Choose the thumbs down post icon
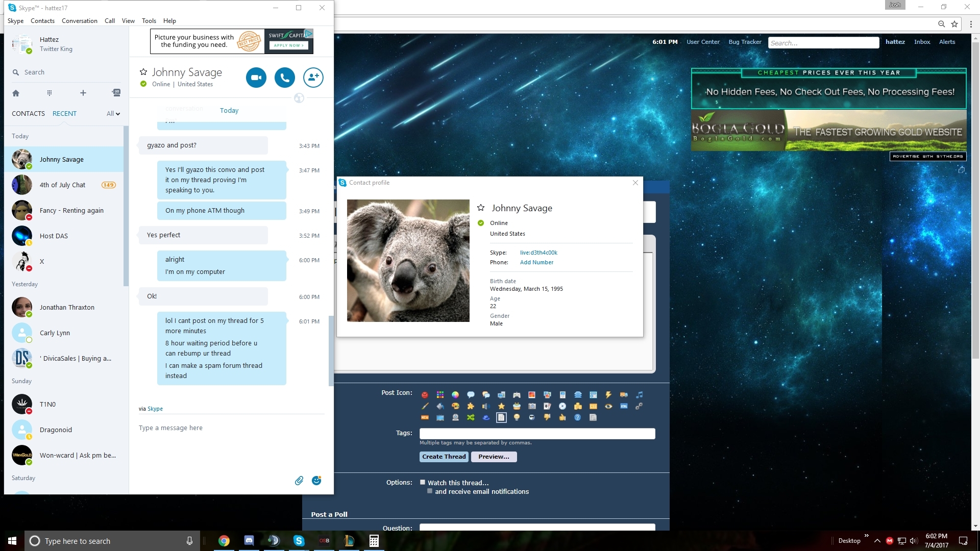This screenshot has height=551, width=980. [547, 417]
